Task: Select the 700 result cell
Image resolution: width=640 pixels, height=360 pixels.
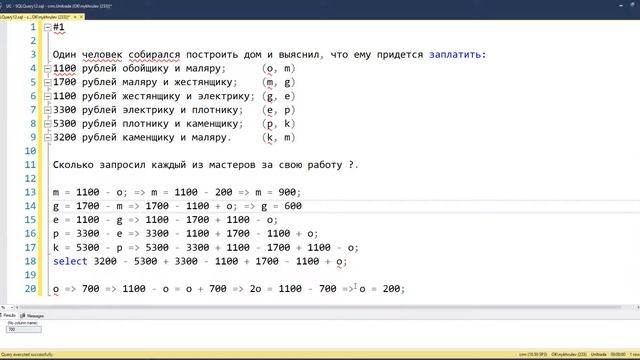Action: (24, 329)
